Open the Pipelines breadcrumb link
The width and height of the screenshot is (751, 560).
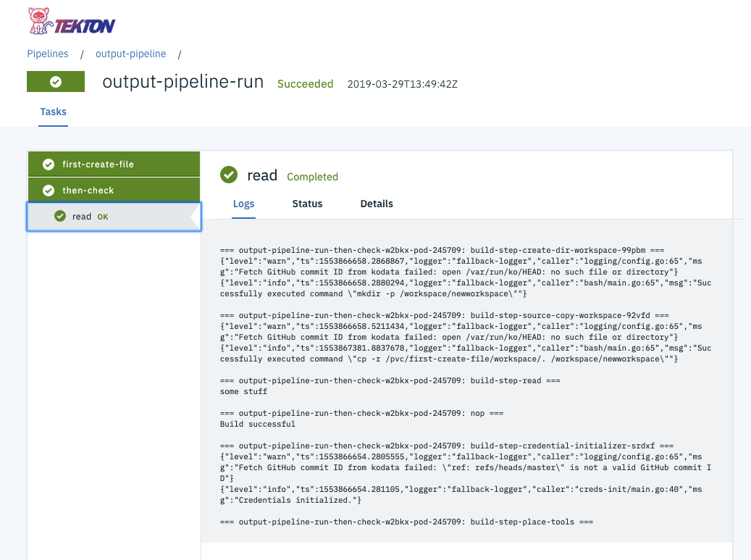47,54
